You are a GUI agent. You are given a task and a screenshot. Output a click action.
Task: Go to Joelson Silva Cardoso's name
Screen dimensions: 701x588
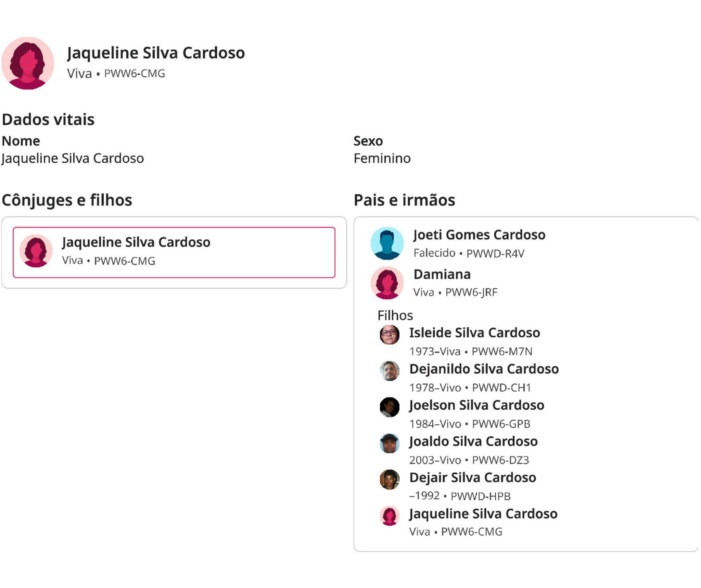pos(476,405)
